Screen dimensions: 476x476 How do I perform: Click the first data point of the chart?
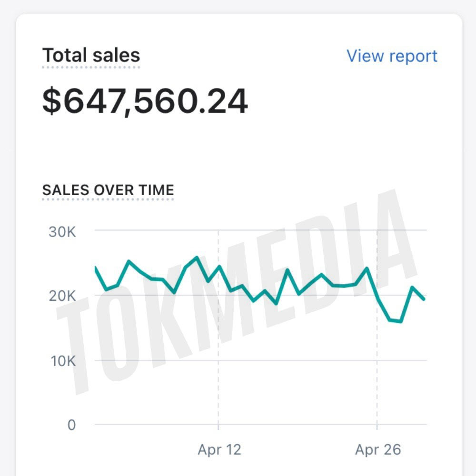point(95,266)
